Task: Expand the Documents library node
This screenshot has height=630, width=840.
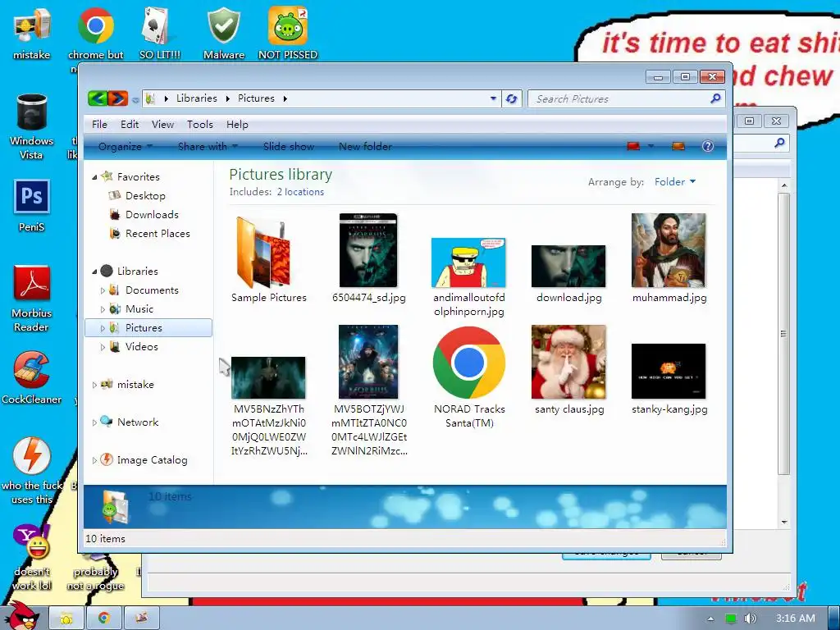Action: coord(103,290)
